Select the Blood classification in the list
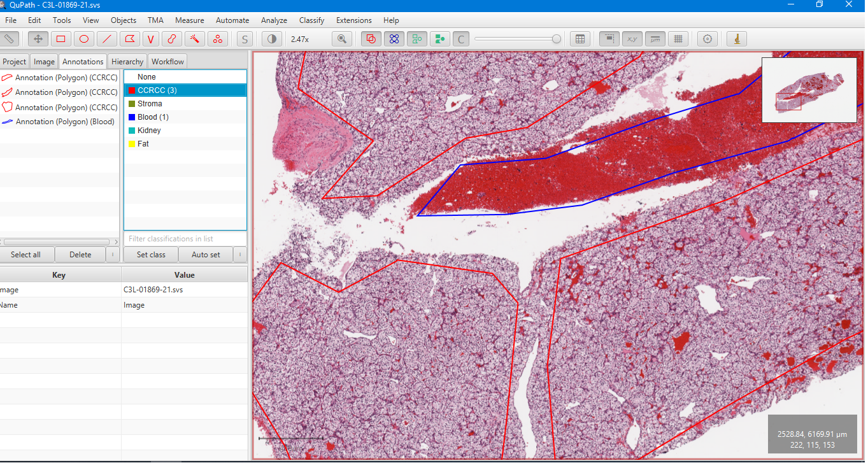 pyautogui.click(x=150, y=117)
